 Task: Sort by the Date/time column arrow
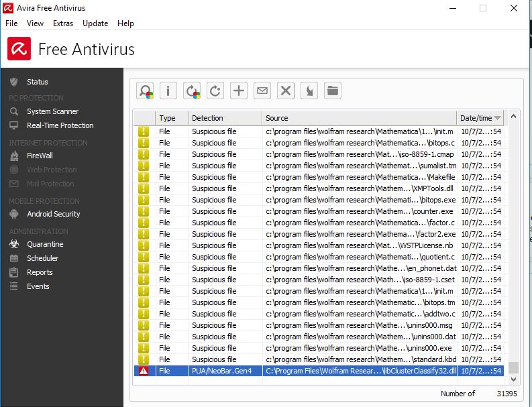497,118
